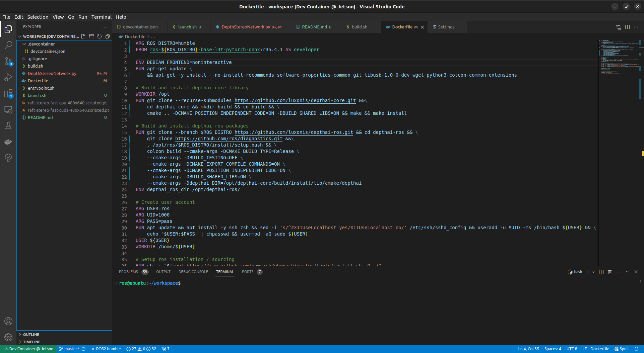This screenshot has height=353, width=644.
Task: Open the depthai-core.git GitHub link
Action: point(295,101)
